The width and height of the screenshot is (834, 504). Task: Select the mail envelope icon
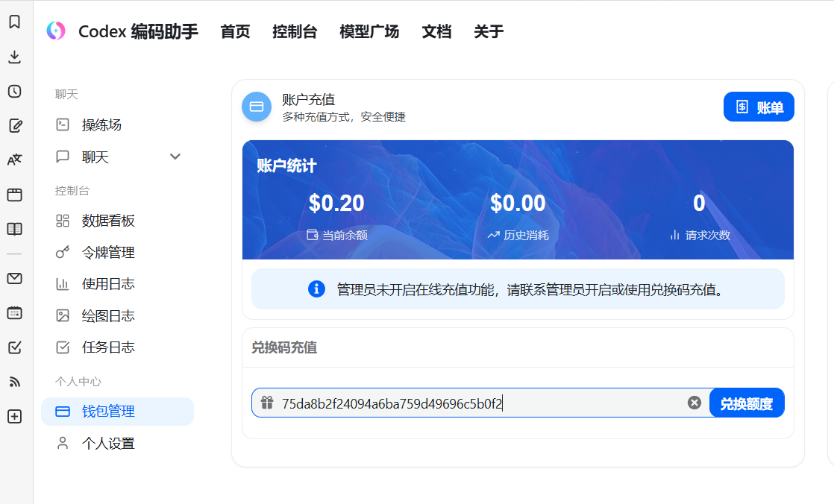tap(14, 279)
